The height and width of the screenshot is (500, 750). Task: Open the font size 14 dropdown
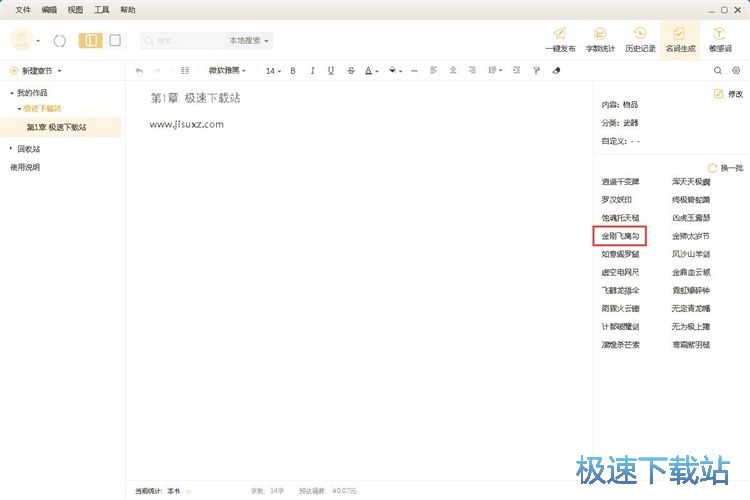pos(273,71)
